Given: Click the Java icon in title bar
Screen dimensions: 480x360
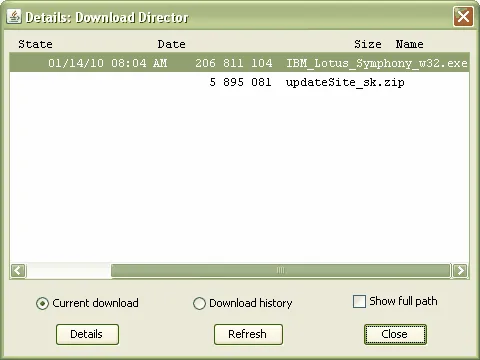Looking at the screenshot, I should (x=14, y=16).
